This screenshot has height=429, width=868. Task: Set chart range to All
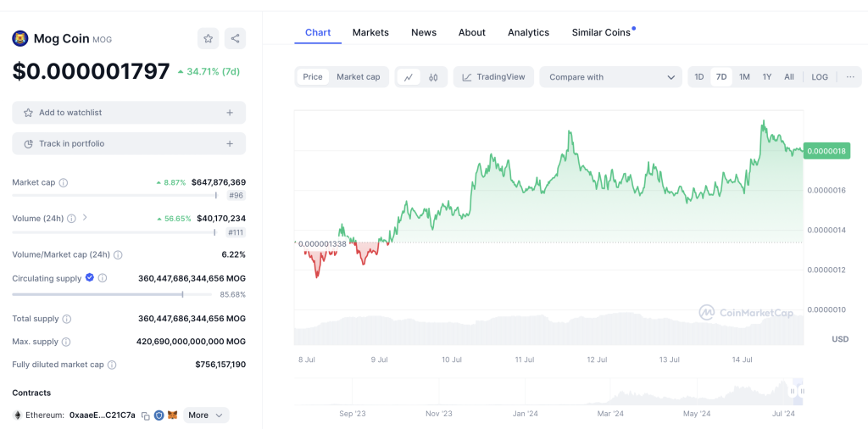(x=789, y=77)
